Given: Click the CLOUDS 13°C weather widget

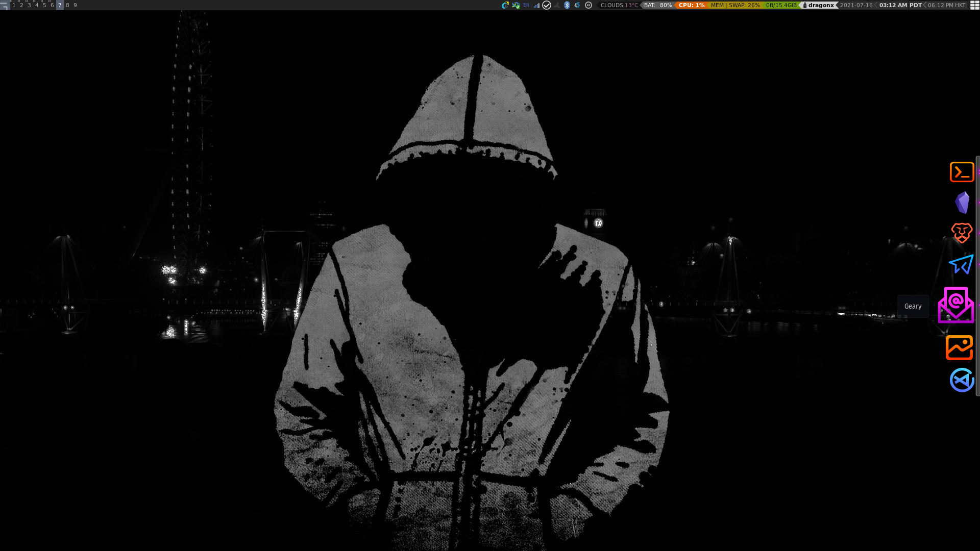Looking at the screenshot, I should 619,5.
